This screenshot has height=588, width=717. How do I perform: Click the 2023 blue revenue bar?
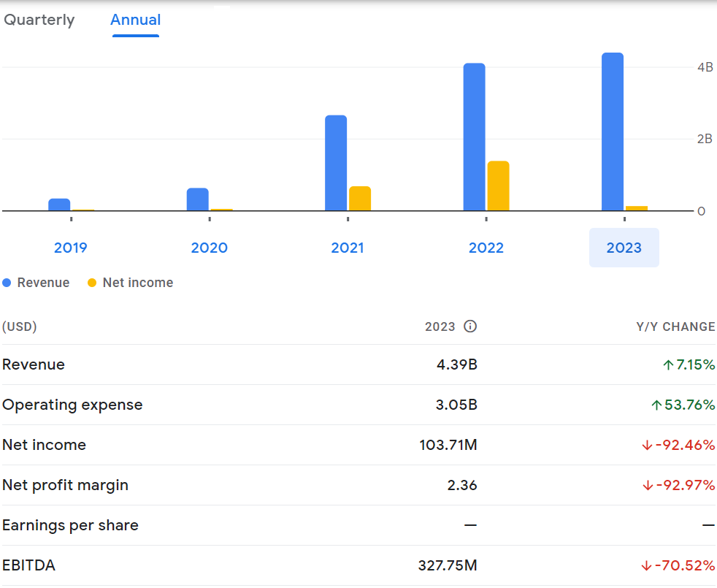point(613,131)
